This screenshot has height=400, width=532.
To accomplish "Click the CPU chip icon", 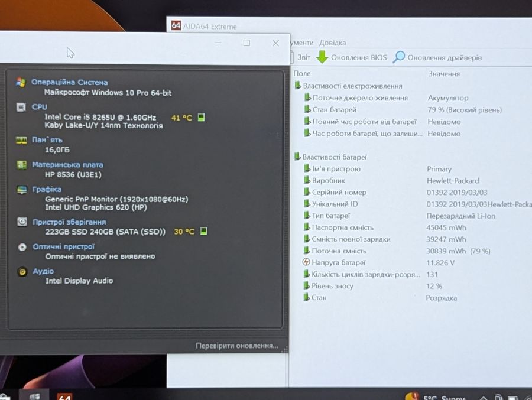I will click(x=21, y=107).
